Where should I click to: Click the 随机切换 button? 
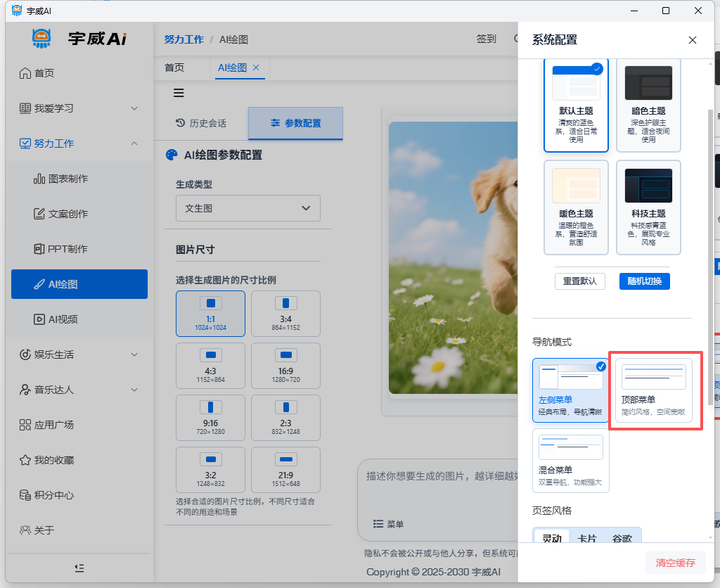point(644,281)
